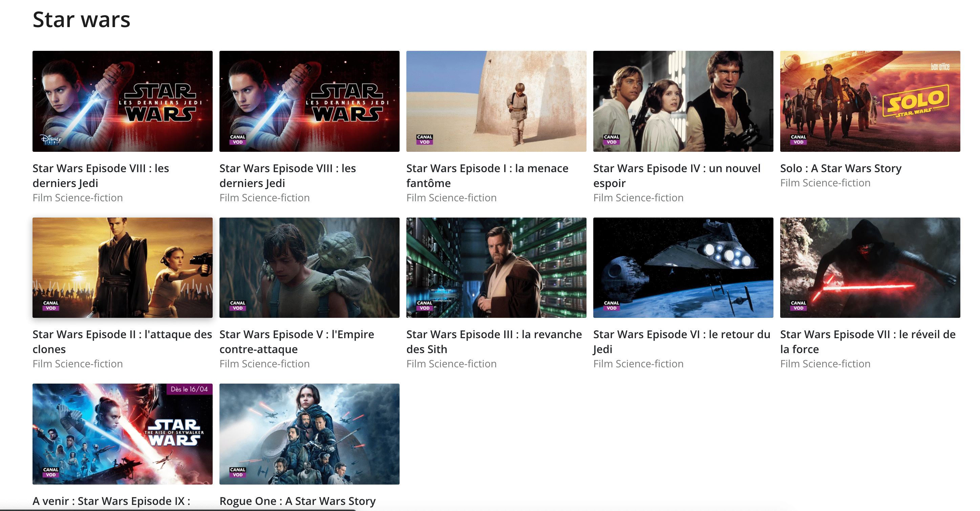Screen dimensions: 980x511
Task: Click 'Solo : A Star Wars Story' title
Action: point(840,168)
